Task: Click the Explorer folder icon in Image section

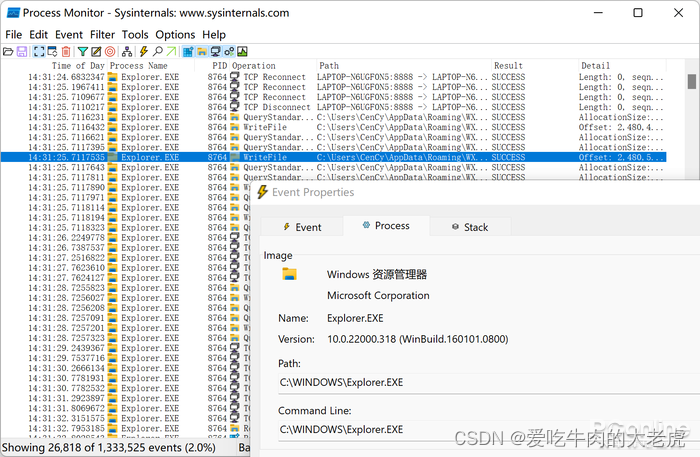Action: click(289, 274)
